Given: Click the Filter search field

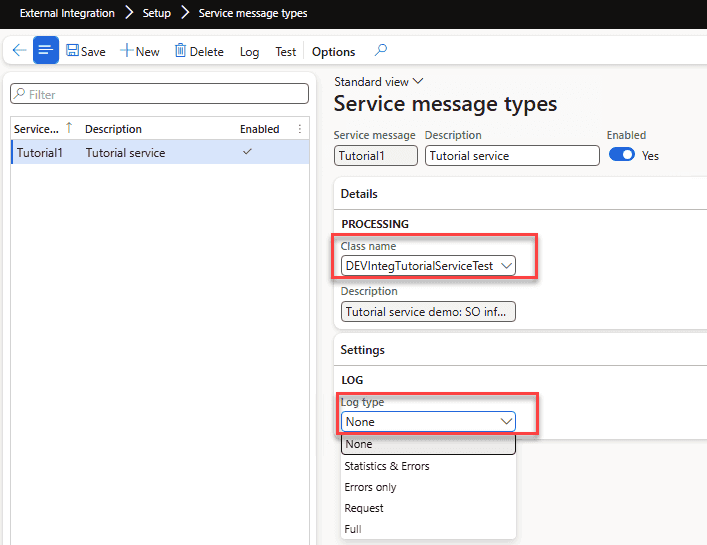Looking at the screenshot, I should point(160,94).
